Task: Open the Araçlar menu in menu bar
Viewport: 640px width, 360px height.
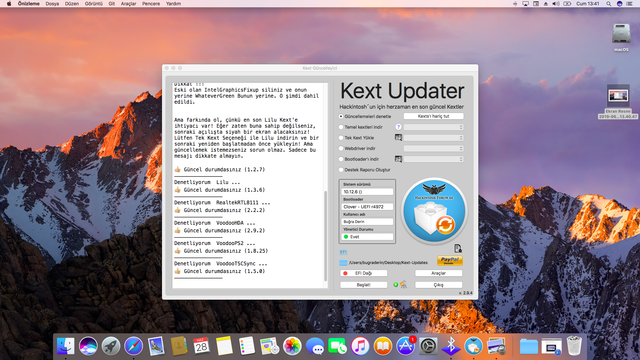Action: pos(128,4)
